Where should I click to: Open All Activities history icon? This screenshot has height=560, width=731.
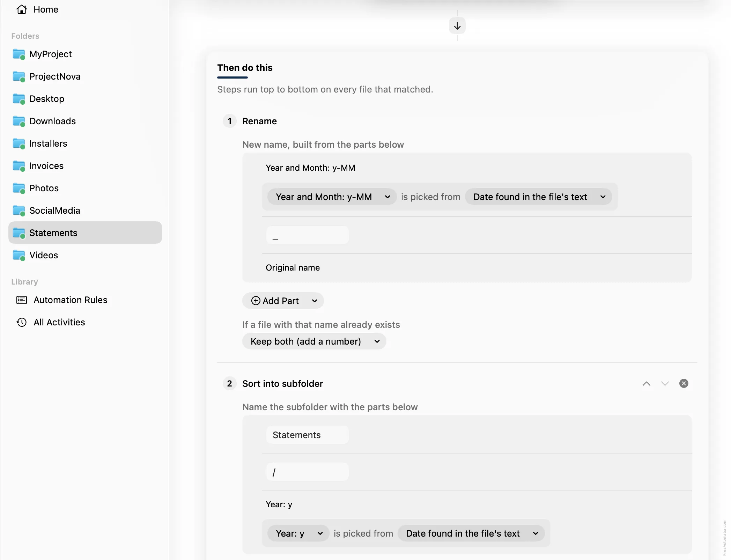(22, 322)
